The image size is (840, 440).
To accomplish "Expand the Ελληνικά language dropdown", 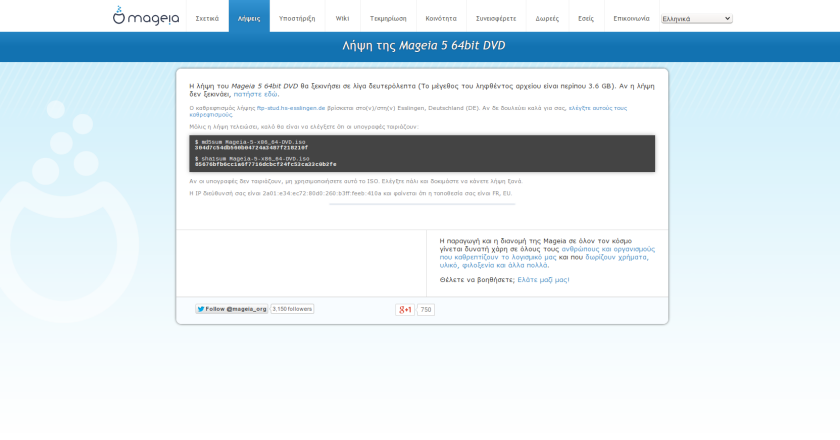I will pyautogui.click(x=696, y=19).
